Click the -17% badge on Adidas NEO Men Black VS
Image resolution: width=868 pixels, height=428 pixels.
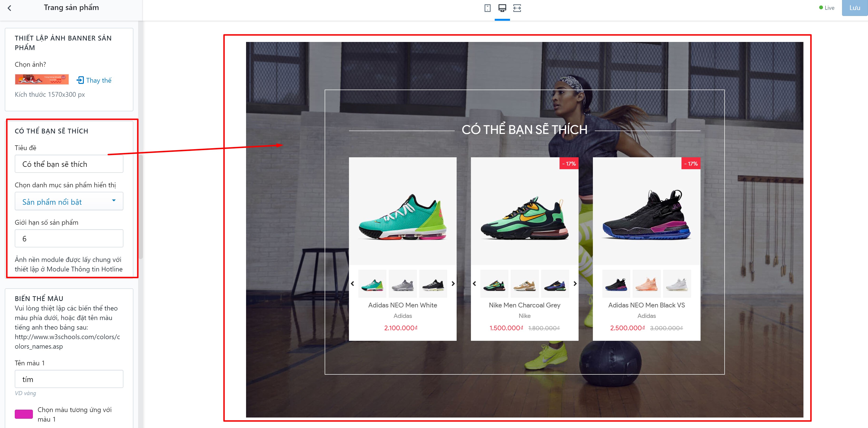(x=691, y=163)
